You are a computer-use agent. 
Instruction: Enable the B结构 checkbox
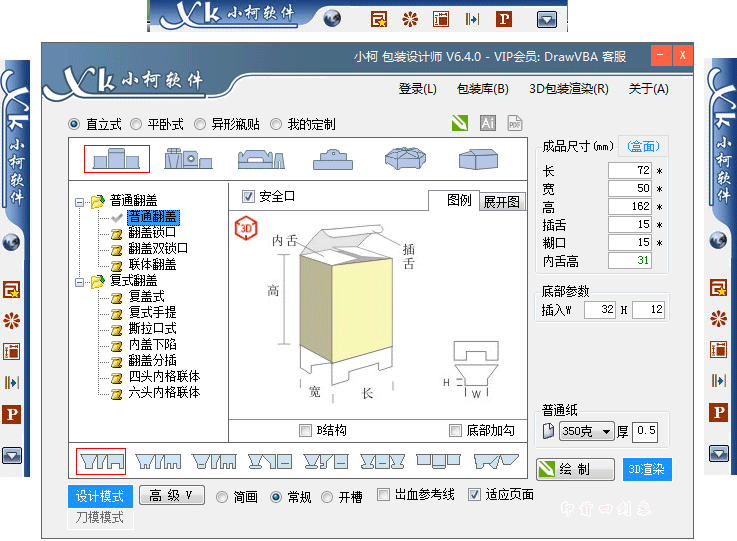306,430
